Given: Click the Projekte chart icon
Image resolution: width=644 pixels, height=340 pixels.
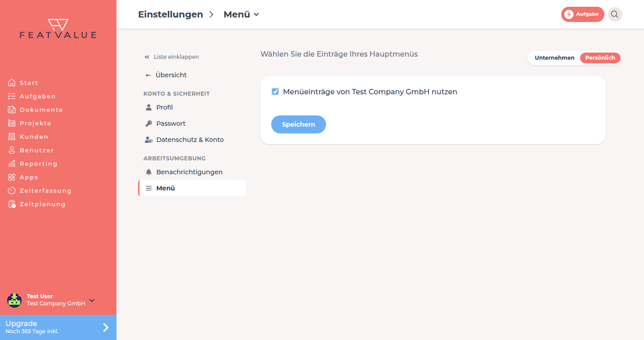Looking at the screenshot, I should pos(12,123).
